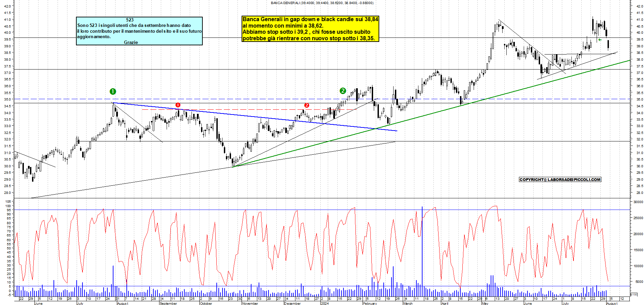The width and height of the screenshot is (644, 305).
Task: Click the 10000 volume scale label
Action: [x=638, y=266]
